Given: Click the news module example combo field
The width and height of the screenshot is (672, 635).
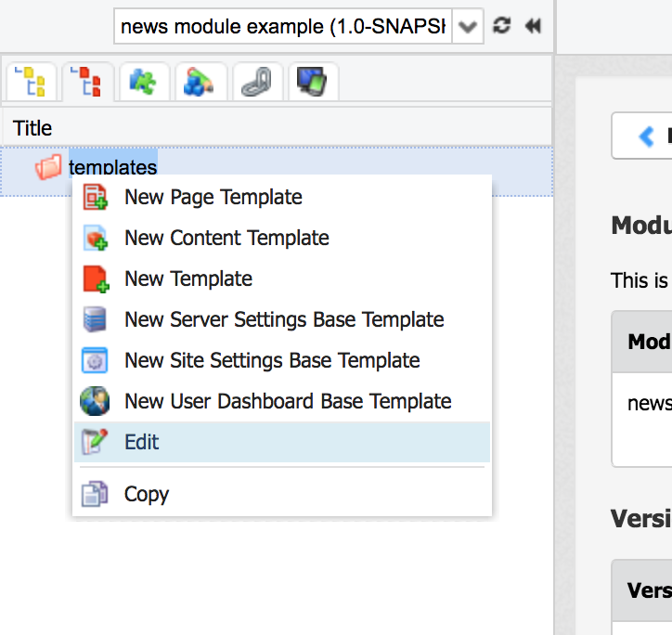Looking at the screenshot, I should [284, 26].
